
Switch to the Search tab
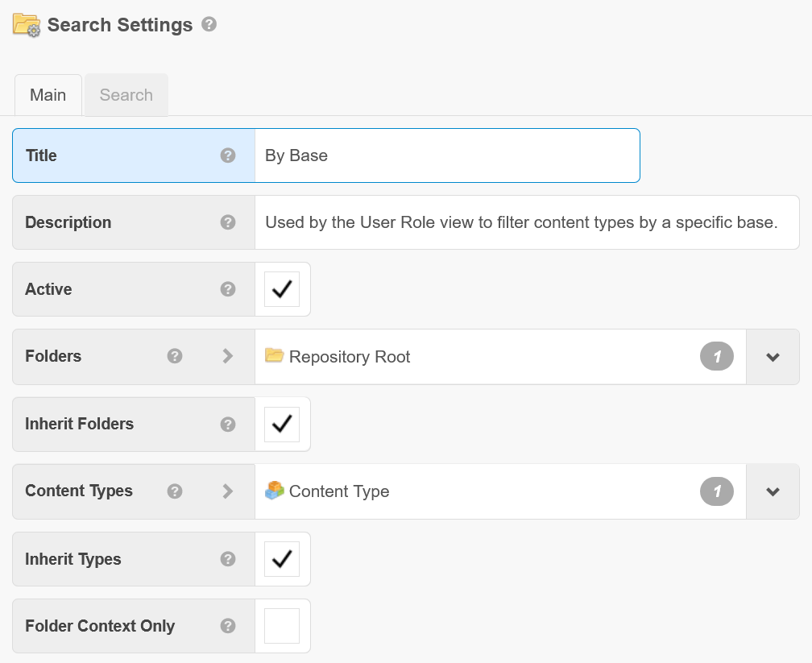point(126,95)
